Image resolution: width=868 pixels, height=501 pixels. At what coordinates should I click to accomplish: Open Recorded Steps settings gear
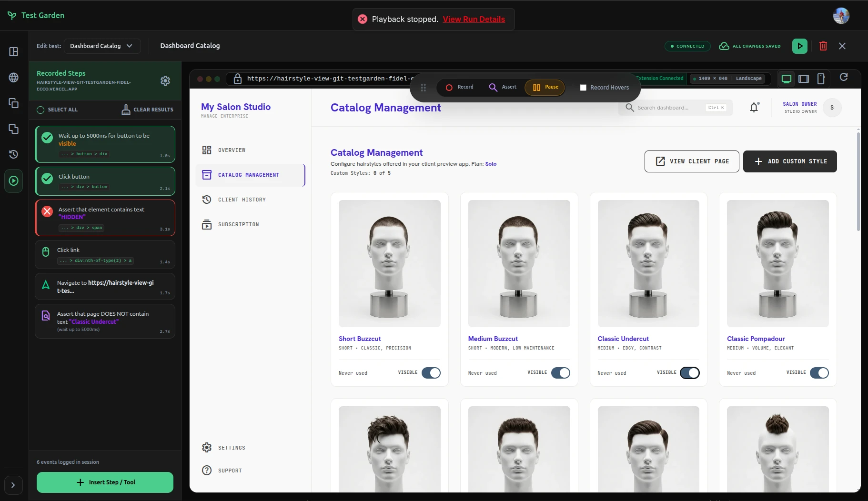pos(165,80)
